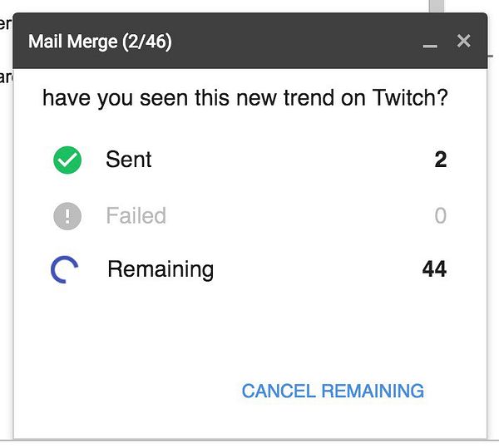Click the blank area left of Cancel Remaining
The height and width of the screenshot is (448, 499).
pos(125,391)
